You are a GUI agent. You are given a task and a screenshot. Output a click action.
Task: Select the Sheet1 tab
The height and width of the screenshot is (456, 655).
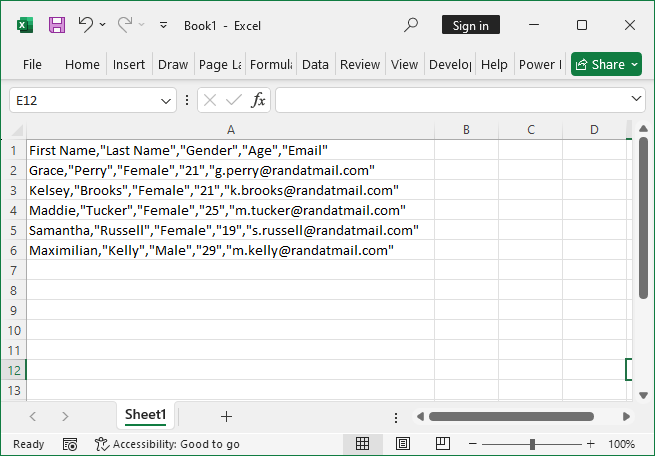(x=145, y=415)
